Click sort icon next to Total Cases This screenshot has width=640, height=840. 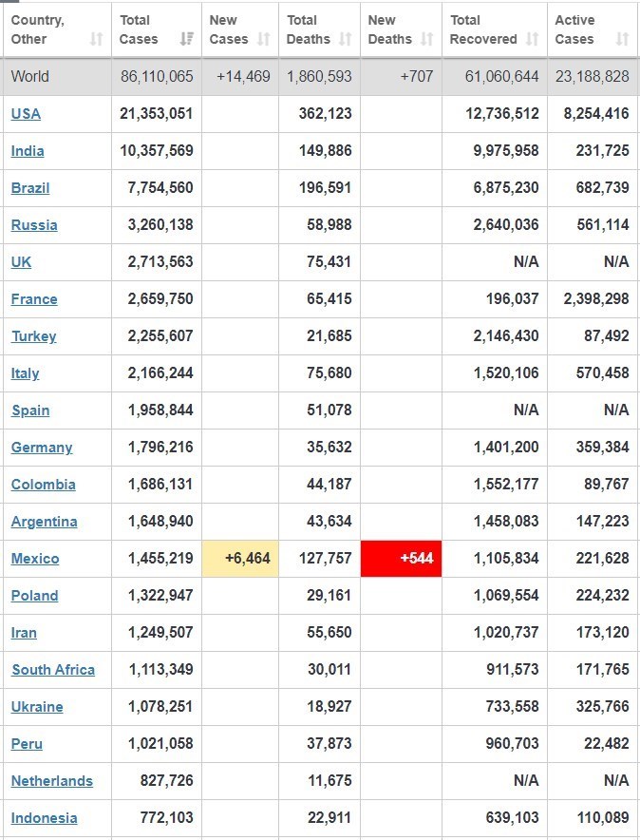(x=187, y=39)
